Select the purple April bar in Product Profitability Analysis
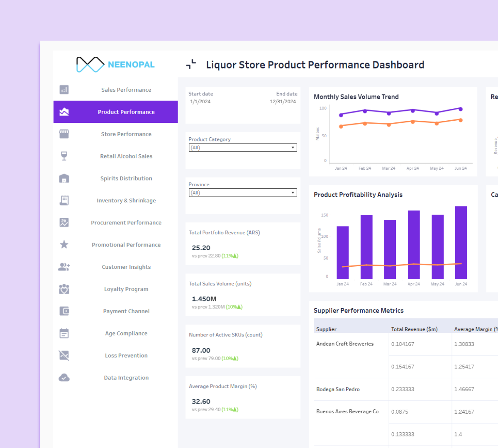Viewport: 498px width, 448px height. pyautogui.click(x=413, y=245)
